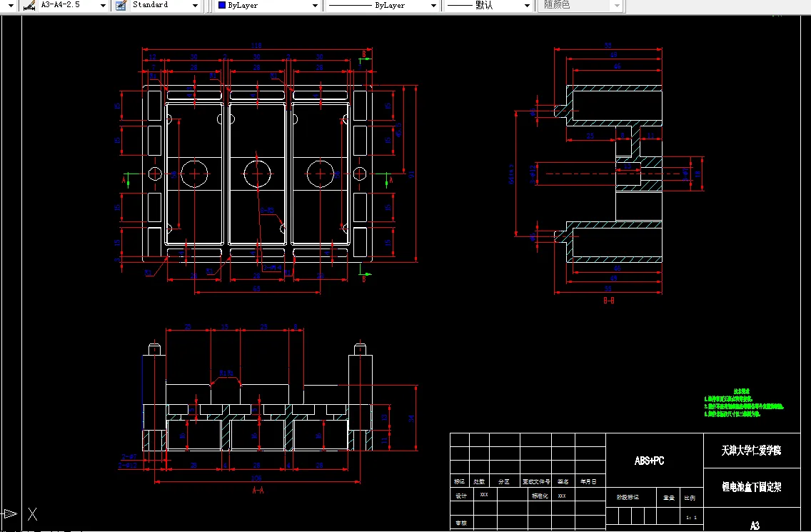The height and width of the screenshot is (532, 811).
Task: Expand the A3-A4-2.5 dimension style dropdown
Action: click(103, 5)
